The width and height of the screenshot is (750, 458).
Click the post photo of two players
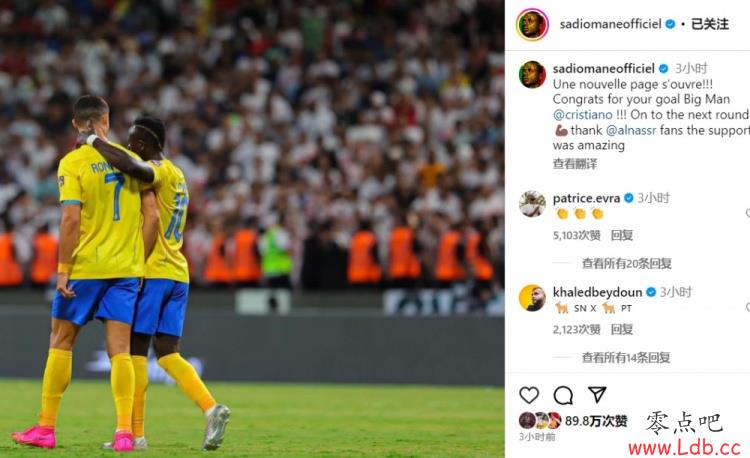(252, 229)
